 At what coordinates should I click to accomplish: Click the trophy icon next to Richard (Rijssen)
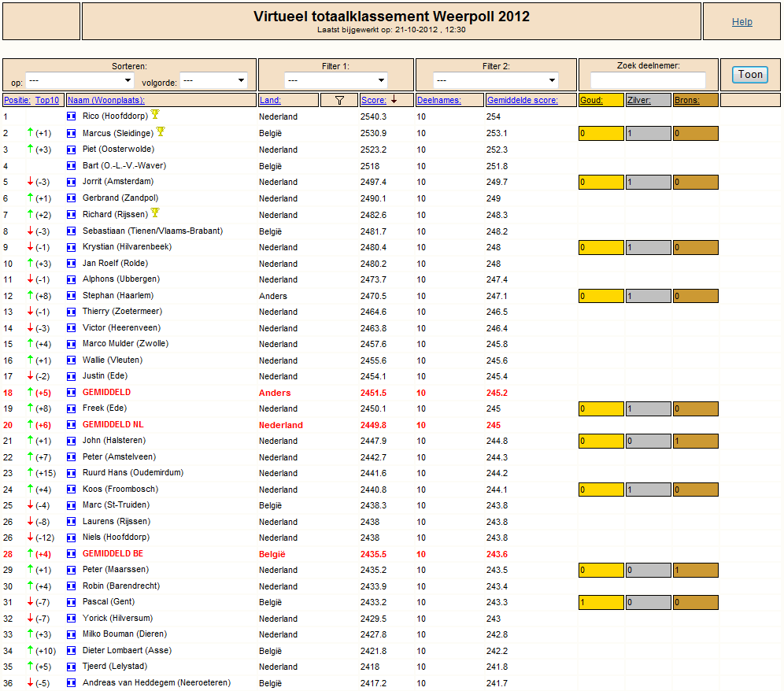pos(155,212)
